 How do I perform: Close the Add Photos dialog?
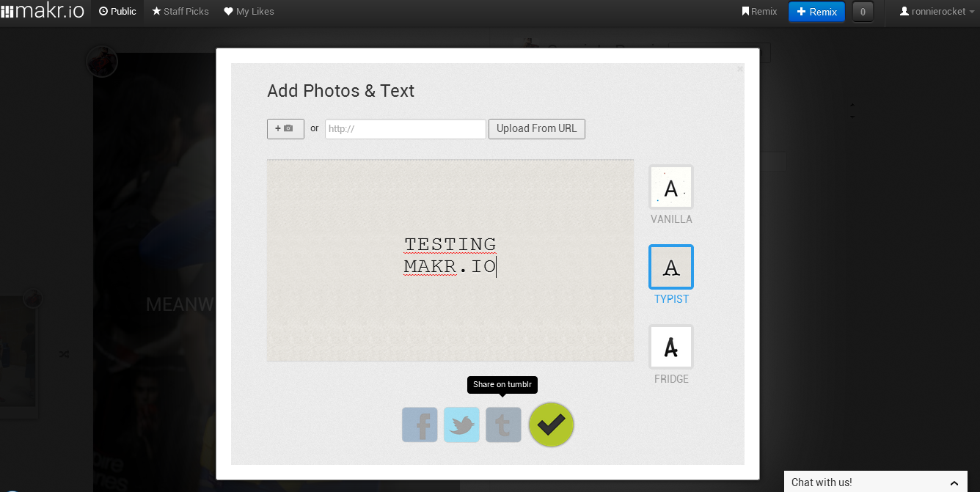coord(739,70)
